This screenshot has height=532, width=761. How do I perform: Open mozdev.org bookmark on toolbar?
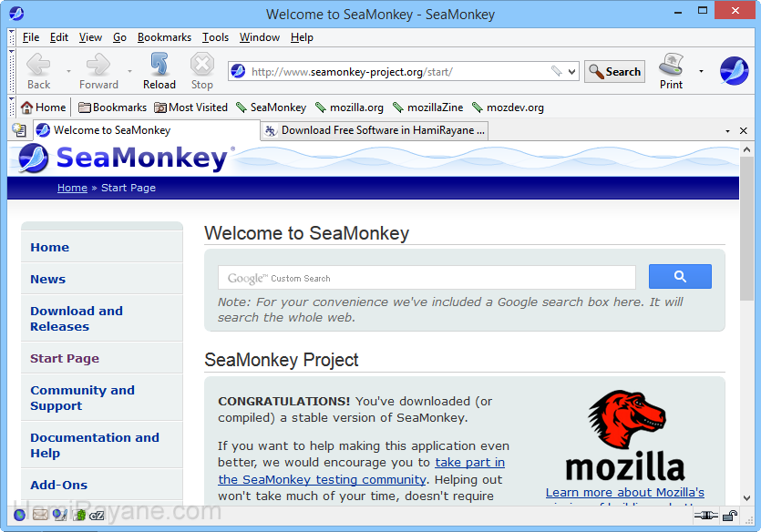509,107
